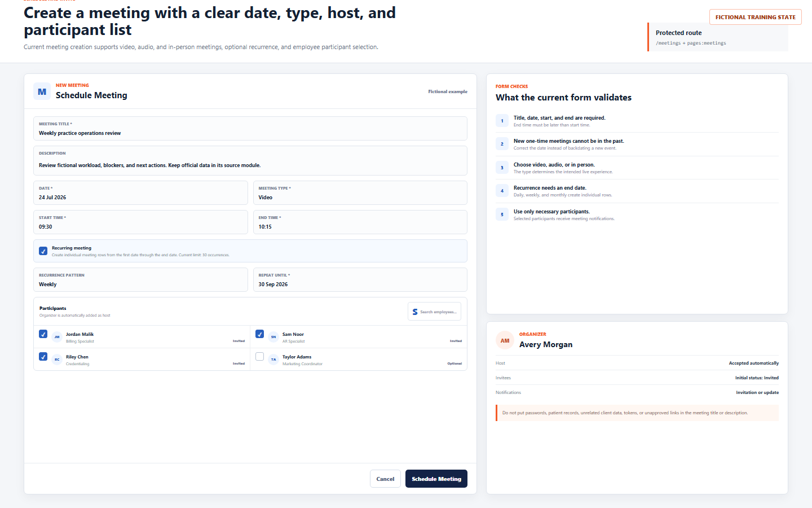Open the Date picker showing 24 Jul 2026
The image size is (812, 508).
pos(140,193)
